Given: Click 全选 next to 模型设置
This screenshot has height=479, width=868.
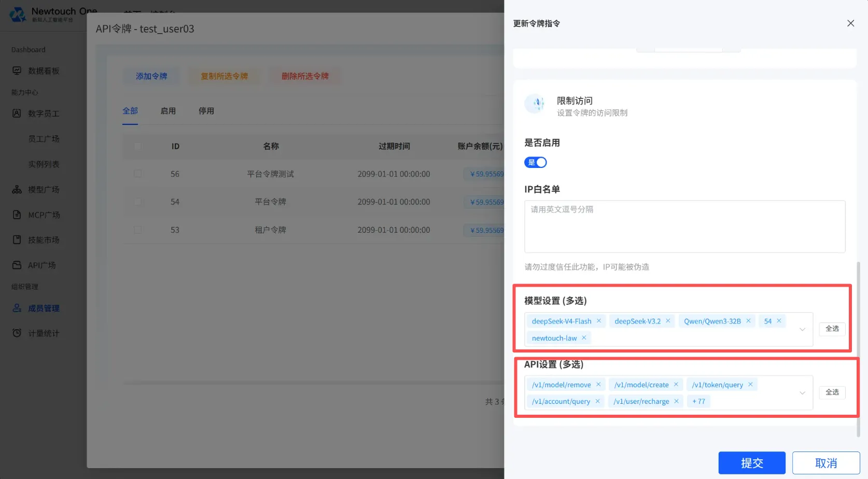Looking at the screenshot, I should coord(832,329).
